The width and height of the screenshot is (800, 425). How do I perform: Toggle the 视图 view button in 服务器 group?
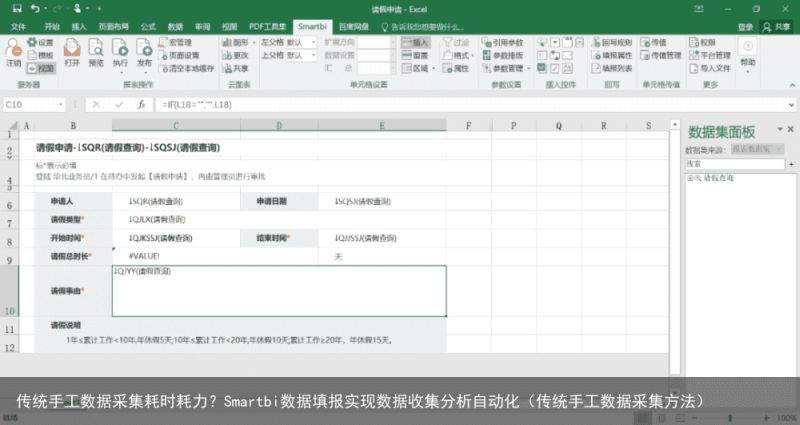tap(40, 68)
